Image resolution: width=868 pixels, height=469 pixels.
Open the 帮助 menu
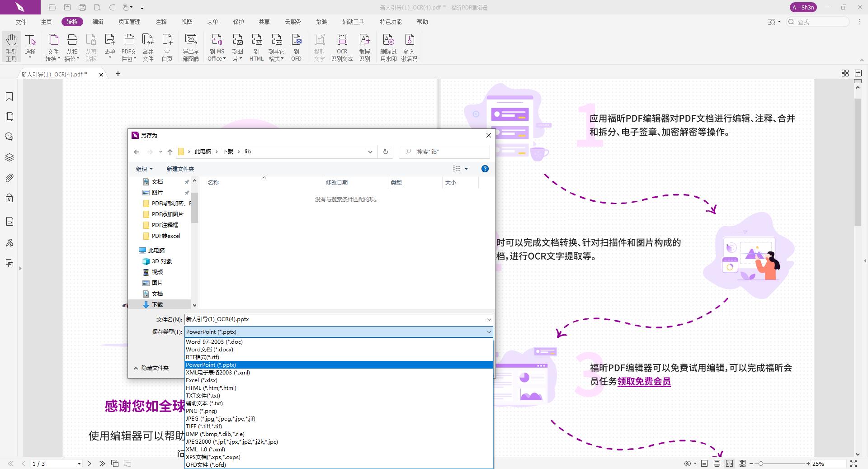click(x=422, y=21)
